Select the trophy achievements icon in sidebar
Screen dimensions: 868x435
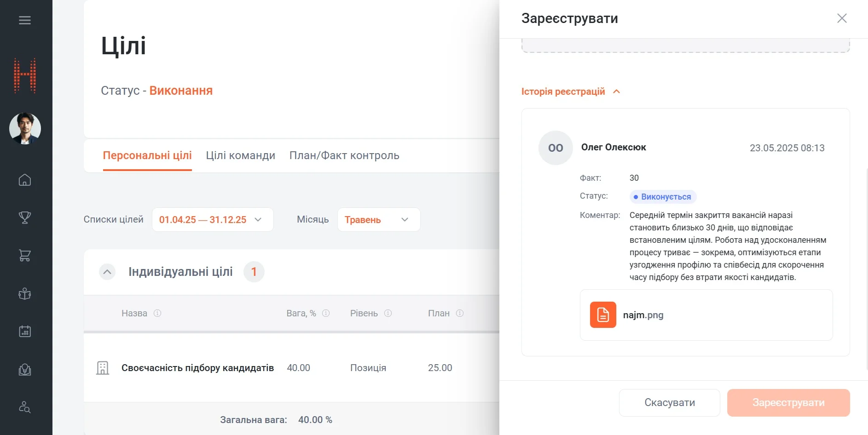(25, 217)
